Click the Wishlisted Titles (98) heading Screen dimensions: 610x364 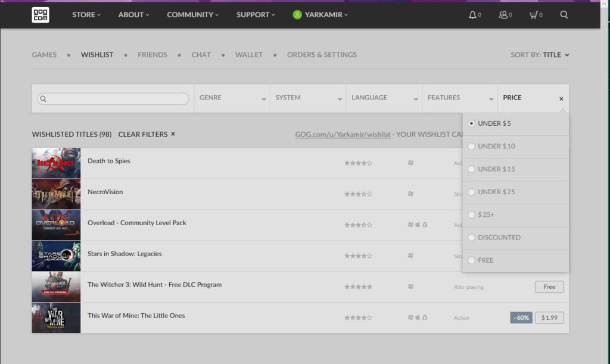(71, 134)
